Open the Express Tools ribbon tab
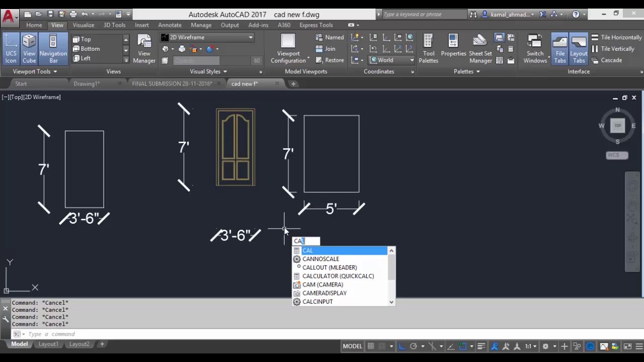The width and height of the screenshot is (644, 362). [316, 25]
